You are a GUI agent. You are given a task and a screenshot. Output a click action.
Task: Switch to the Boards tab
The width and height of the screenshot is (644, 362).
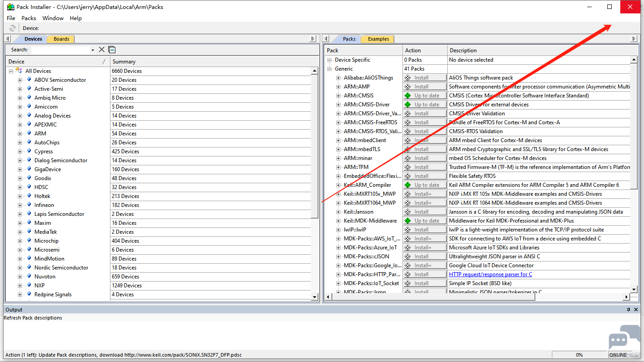61,39
